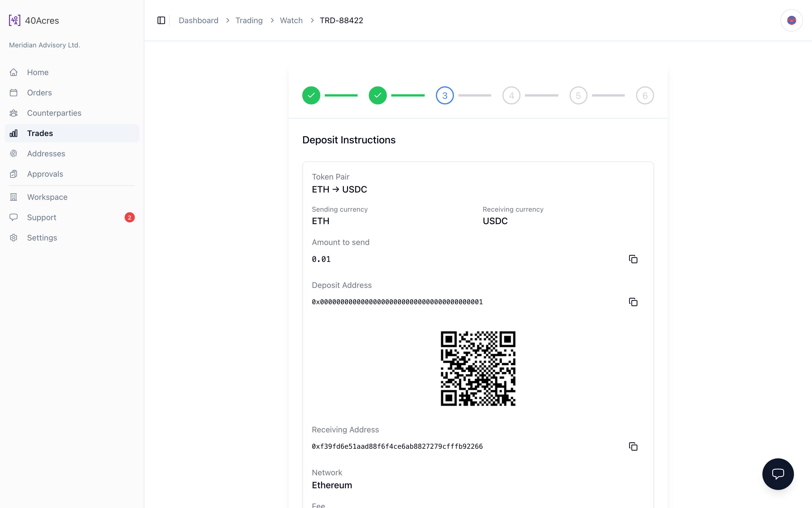Click the Addresses fingerprint icon
This screenshot has width=812, height=508.
coord(14,154)
